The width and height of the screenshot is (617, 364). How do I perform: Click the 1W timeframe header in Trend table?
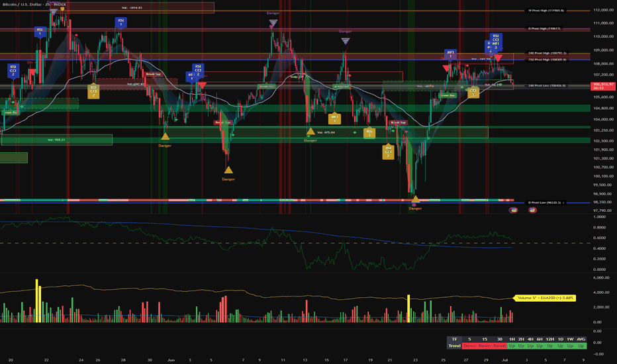click(570, 340)
